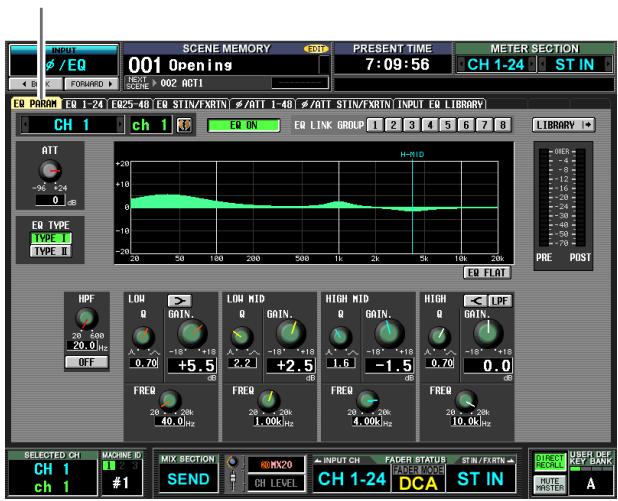The height and width of the screenshot is (501, 618).
Task: Click the EQ FLAT button
Action: (x=487, y=273)
